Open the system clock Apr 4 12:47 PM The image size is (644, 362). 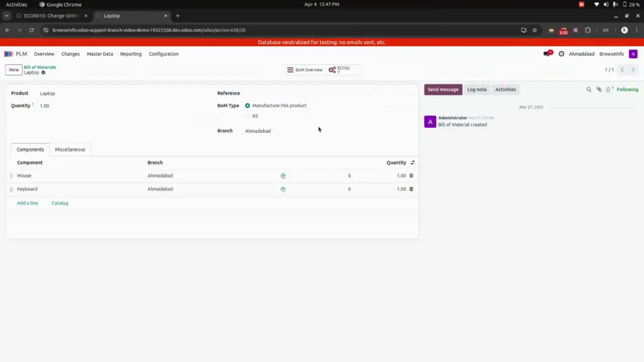click(322, 5)
